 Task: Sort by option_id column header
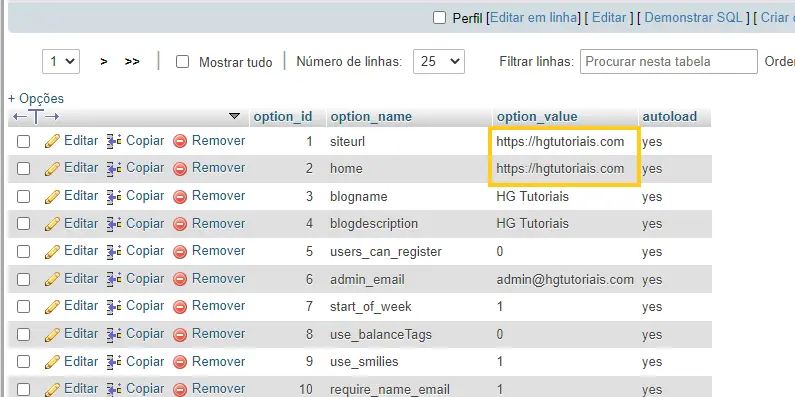coord(283,117)
